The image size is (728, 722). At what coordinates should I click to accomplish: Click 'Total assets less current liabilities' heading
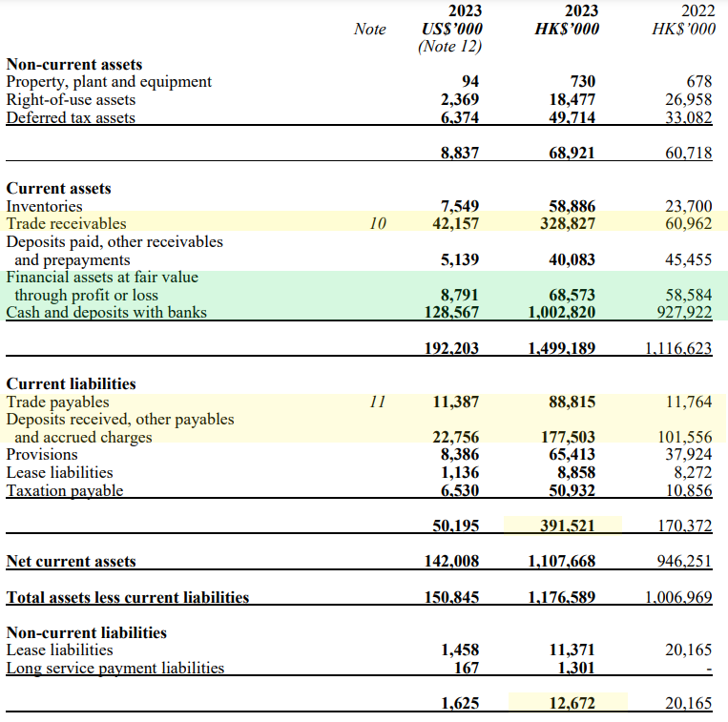click(128, 597)
